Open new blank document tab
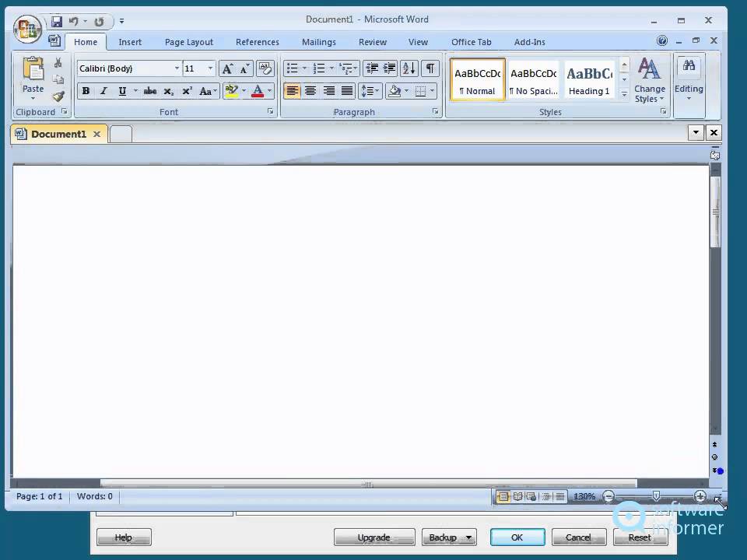Viewport: 747px width, 560px height. (x=121, y=135)
